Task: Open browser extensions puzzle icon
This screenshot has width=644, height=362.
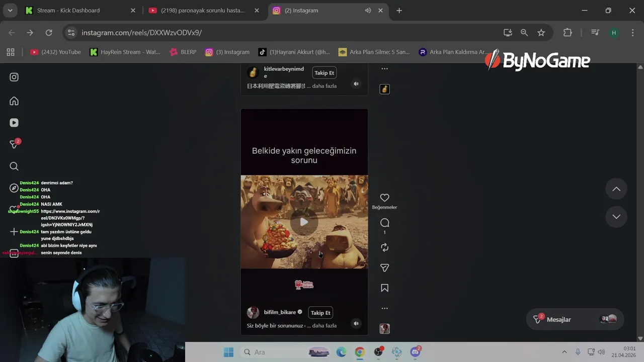Action: coord(568,33)
